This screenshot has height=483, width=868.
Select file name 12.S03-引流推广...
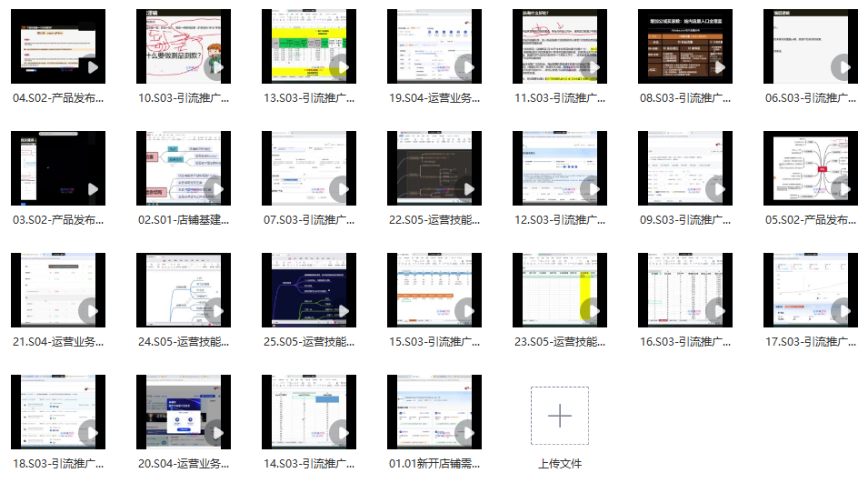[560, 220]
